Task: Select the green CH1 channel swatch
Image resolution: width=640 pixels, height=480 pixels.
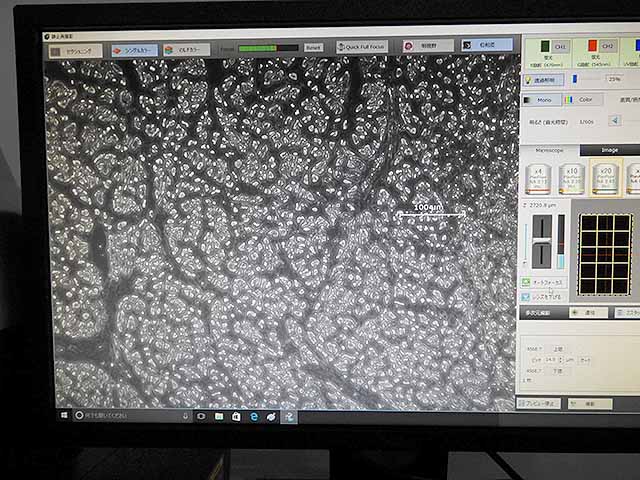Action: click(545, 46)
